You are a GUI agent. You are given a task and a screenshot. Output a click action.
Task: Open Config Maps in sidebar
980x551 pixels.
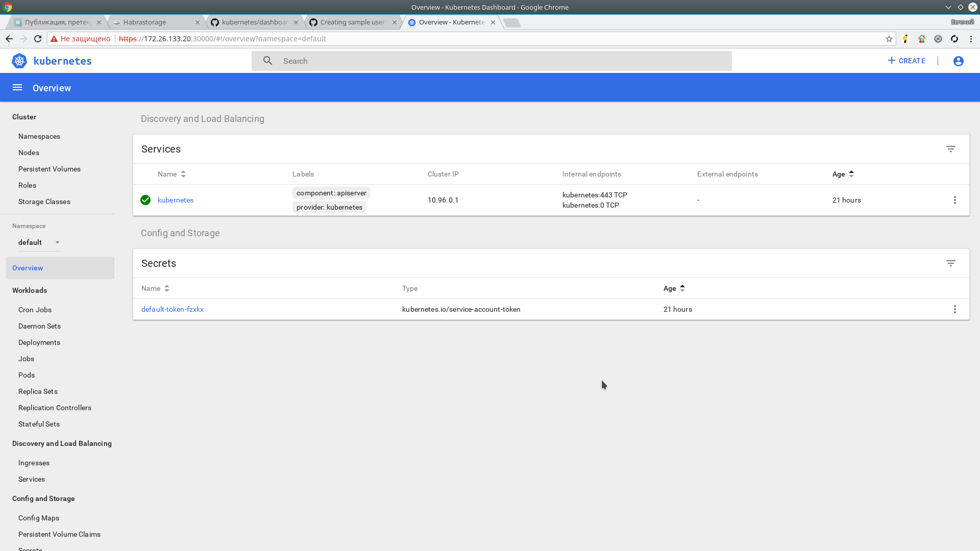coord(39,518)
